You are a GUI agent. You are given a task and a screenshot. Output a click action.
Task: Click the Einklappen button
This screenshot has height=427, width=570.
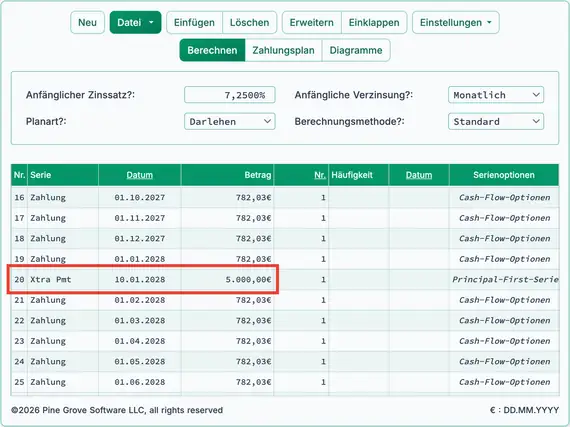coord(374,23)
